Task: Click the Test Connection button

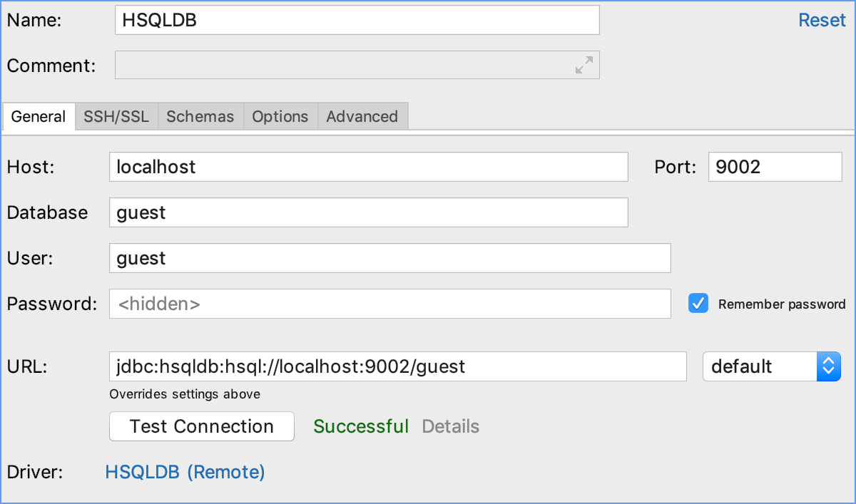Action: click(202, 426)
